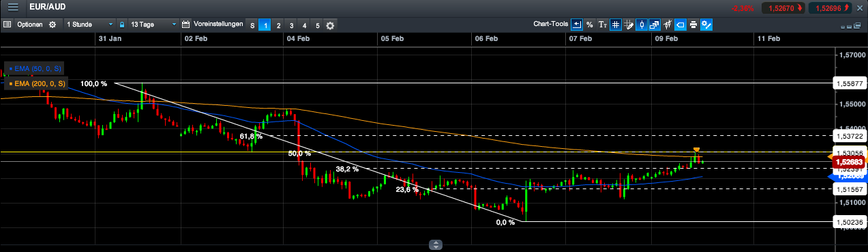Select preset 4
Screen dimensions: 868x252
coord(304,25)
